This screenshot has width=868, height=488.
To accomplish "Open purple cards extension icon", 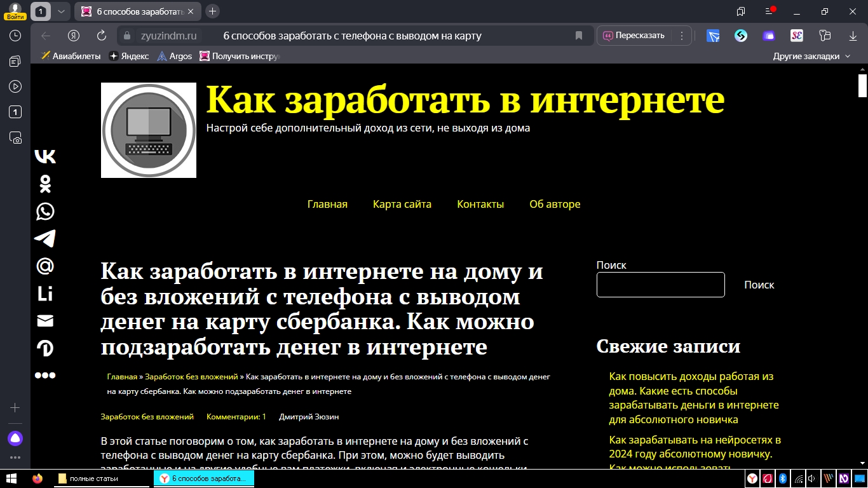I will coord(769,36).
